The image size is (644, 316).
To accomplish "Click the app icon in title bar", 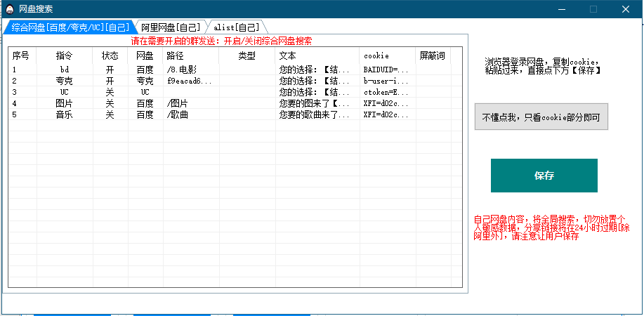I will click(x=10, y=9).
